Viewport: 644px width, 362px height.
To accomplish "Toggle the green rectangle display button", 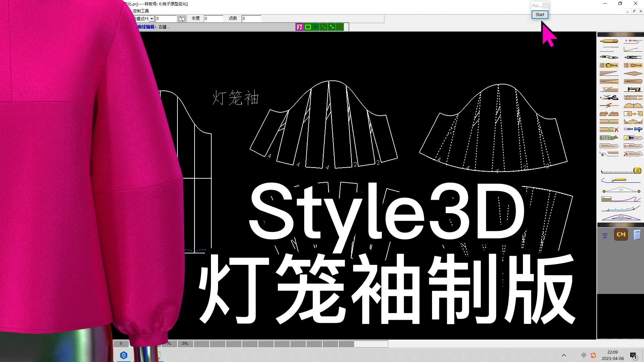I will coord(308,27).
